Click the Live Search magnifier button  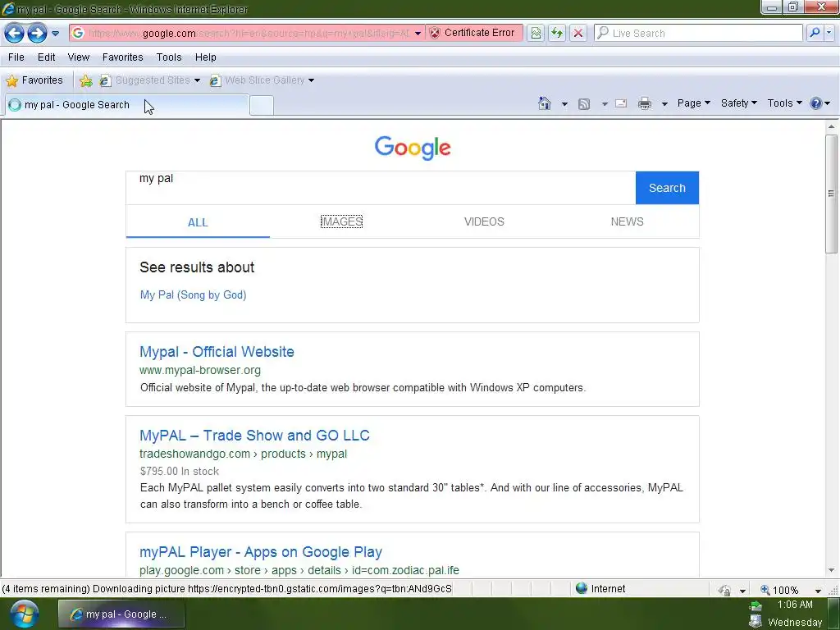point(815,33)
